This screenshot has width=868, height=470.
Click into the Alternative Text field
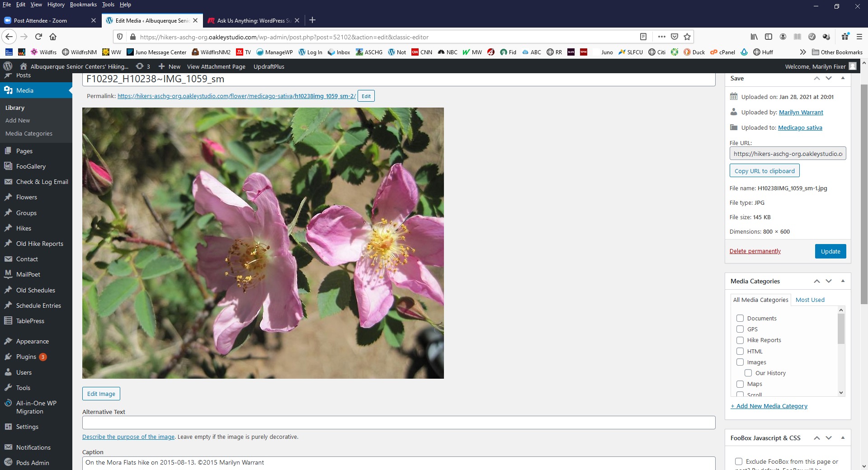point(399,423)
